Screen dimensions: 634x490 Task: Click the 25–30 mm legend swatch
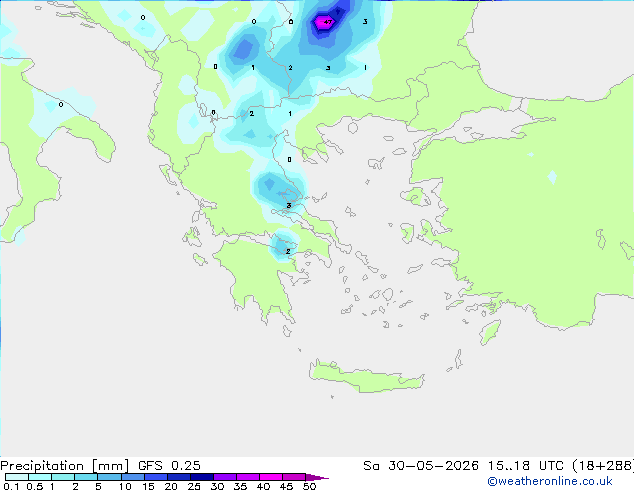coord(201,477)
